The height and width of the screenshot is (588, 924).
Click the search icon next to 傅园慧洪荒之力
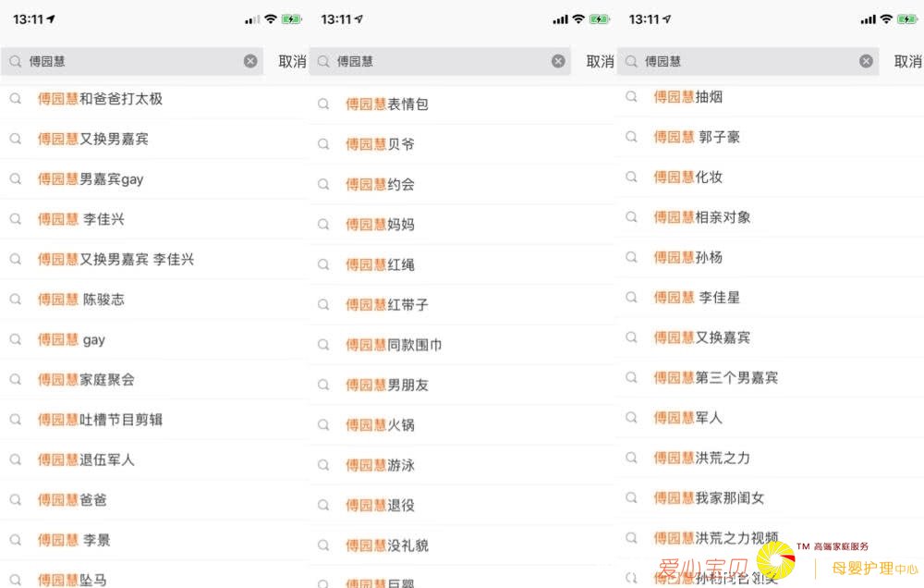631,458
